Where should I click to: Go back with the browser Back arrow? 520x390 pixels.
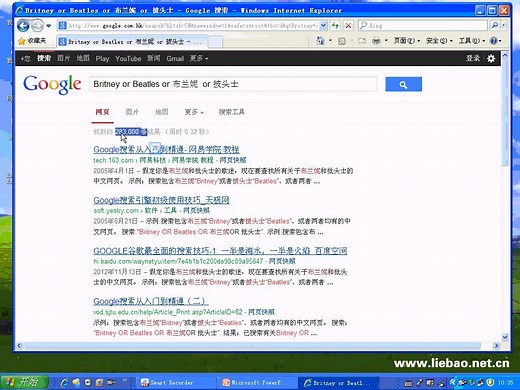23,25
